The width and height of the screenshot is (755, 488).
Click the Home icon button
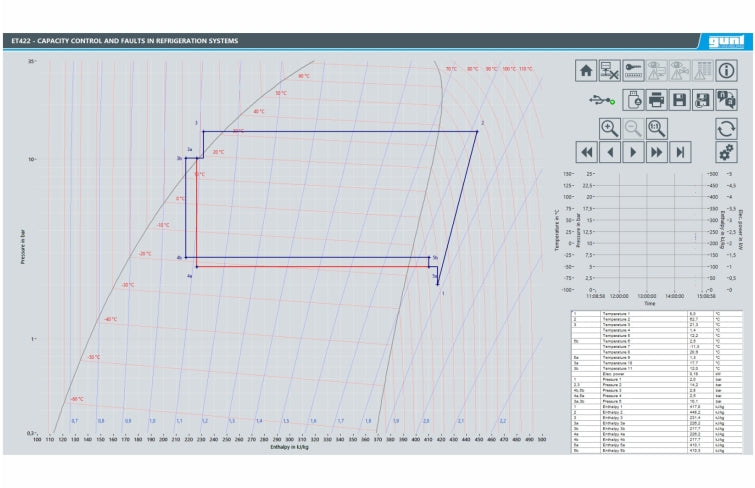tap(587, 70)
